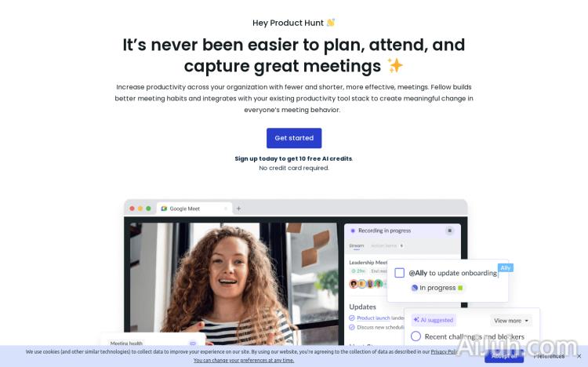Click the In progress status icon
588x367 pixels.
pos(415,288)
